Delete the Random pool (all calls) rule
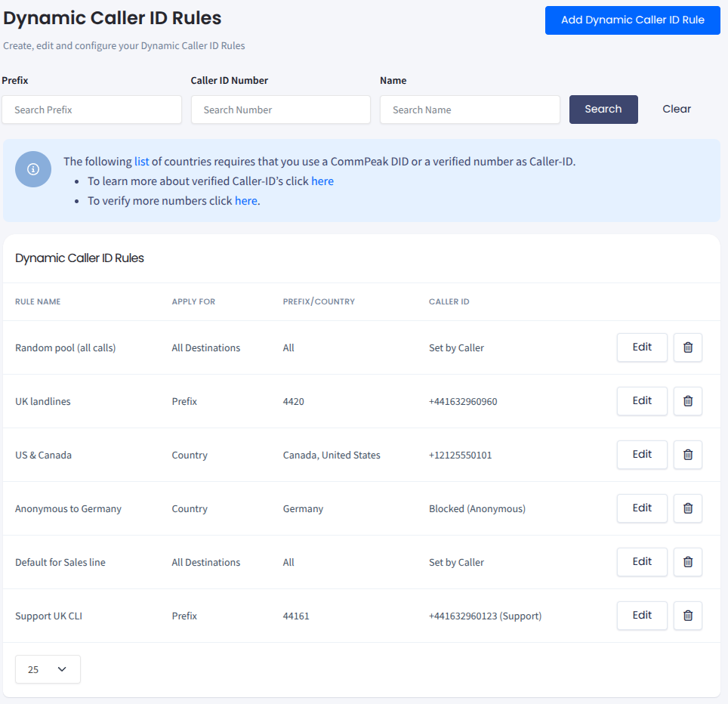The image size is (728, 704). point(688,347)
